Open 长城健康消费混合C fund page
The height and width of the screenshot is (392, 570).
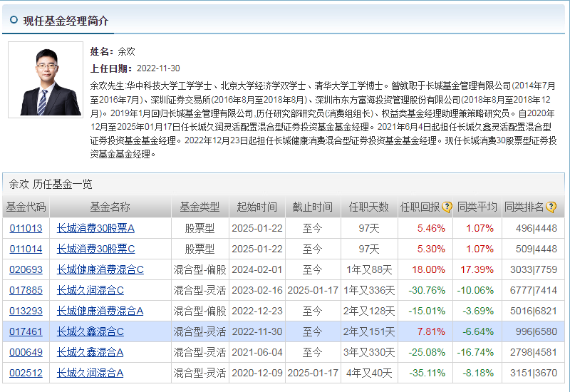[x=100, y=270]
